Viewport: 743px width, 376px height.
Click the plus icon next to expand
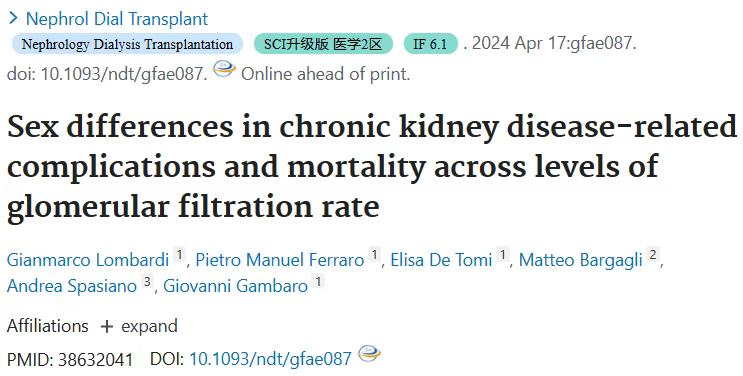click(x=107, y=327)
